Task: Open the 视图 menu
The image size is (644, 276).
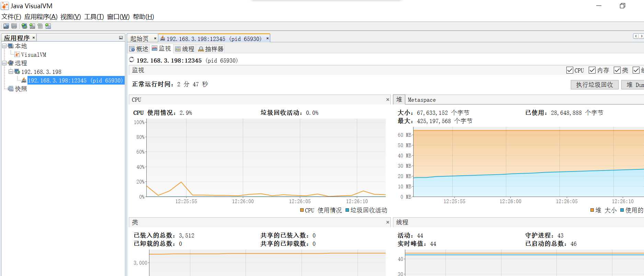Action: (70, 17)
